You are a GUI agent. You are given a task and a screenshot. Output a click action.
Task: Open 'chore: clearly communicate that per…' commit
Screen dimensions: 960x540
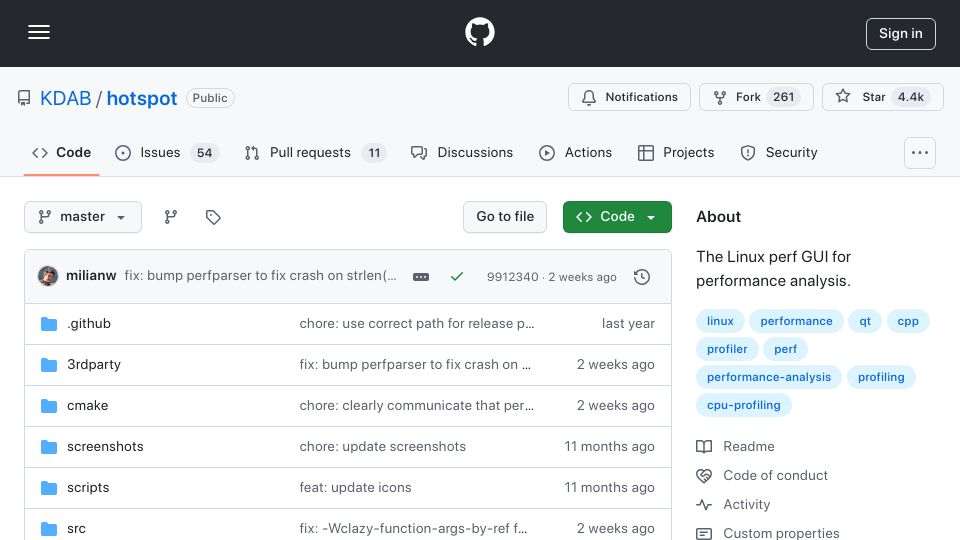pyautogui.click(x=416, y=405)
